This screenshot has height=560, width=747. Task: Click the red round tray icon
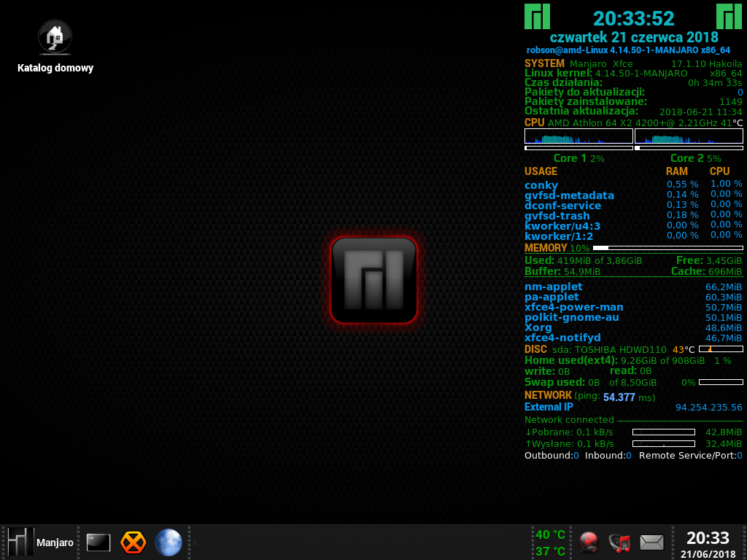click(x=589, y=542)
